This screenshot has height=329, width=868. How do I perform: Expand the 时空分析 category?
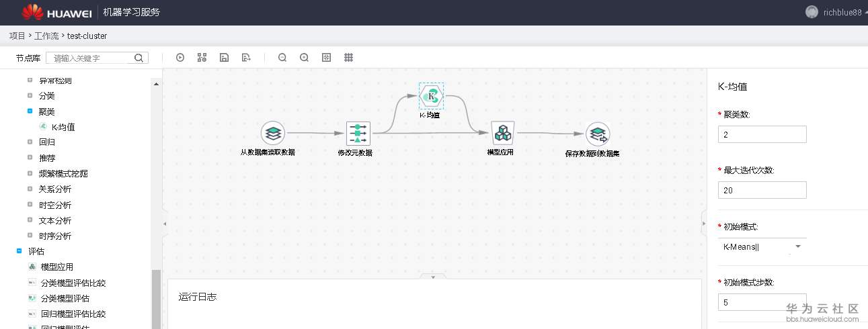pos(30,205)
